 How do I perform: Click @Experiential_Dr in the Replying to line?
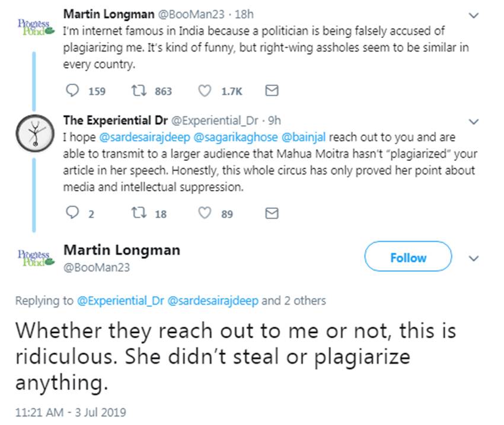[x=121, y=301]
